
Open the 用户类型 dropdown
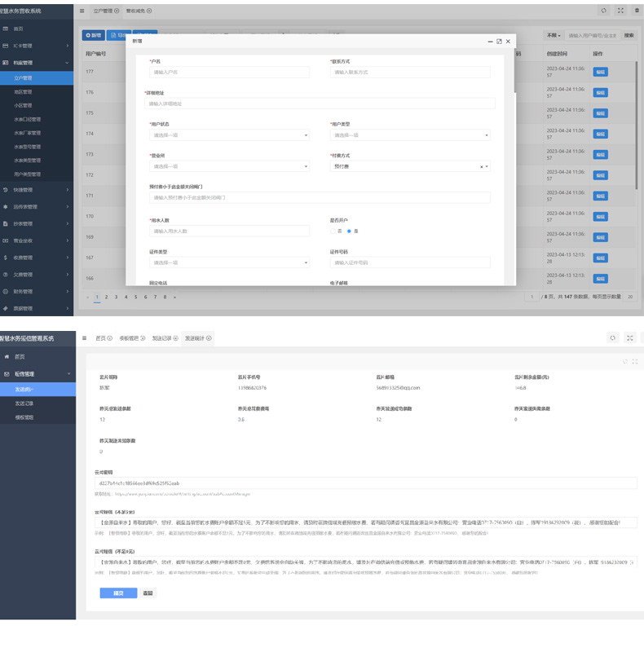point(410,135)
